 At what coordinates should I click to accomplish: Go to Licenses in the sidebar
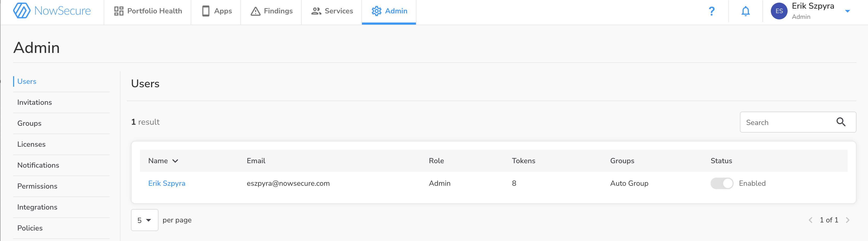(x=31, y=144)
